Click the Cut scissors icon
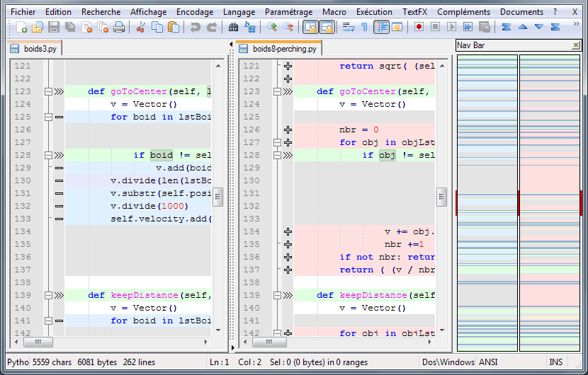Image resolution: width=588 pixels, height=375 pixels. point(140,27)
